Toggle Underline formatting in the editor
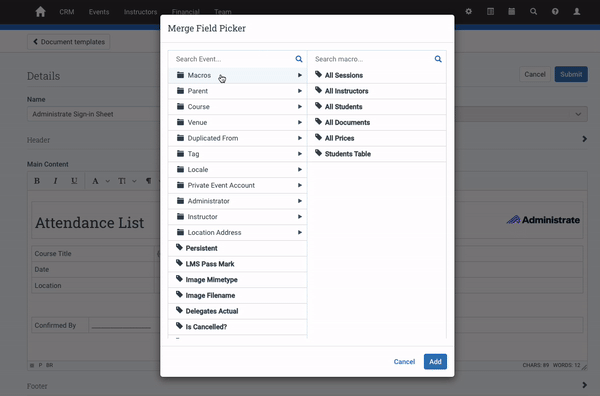The height and width of the screenshot is (396, 600). (74, 181)
